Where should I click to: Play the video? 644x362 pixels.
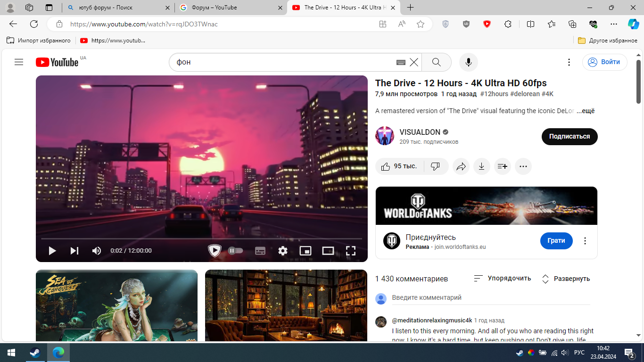(52, 251)
